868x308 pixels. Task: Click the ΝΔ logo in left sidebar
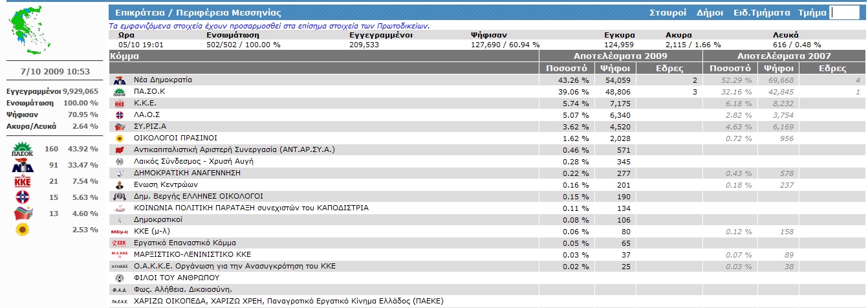click(23, 166)
